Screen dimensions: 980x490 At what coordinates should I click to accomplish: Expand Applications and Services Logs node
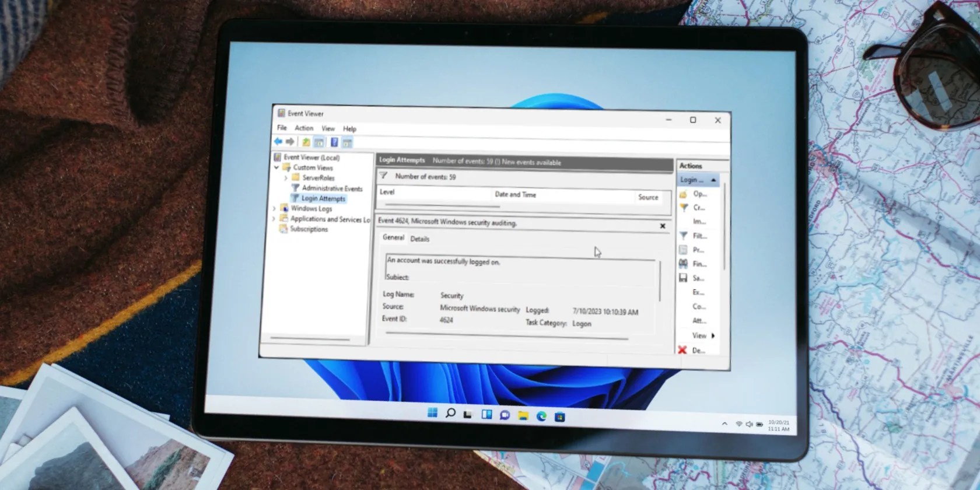[274, 219]
